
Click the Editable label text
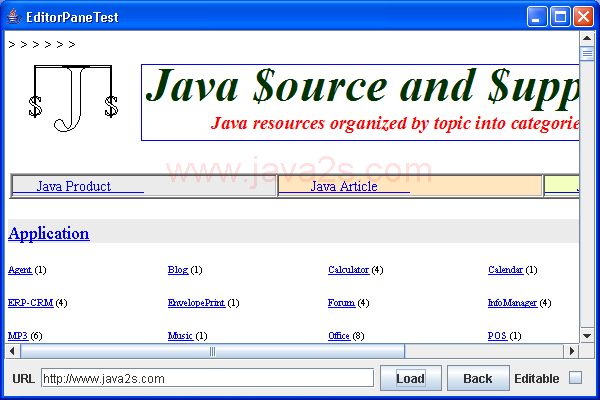536,379
